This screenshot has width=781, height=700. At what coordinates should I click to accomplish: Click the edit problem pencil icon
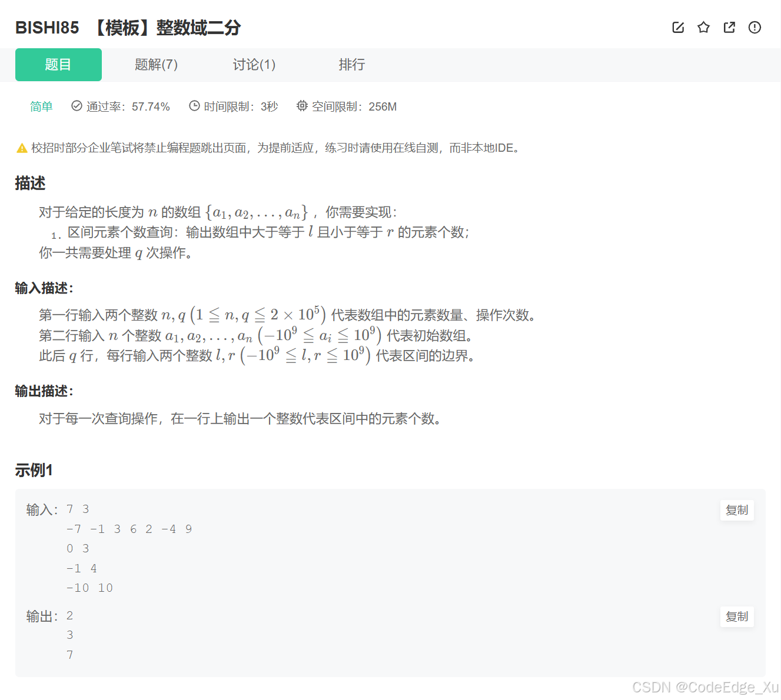[x=678, y=27]
